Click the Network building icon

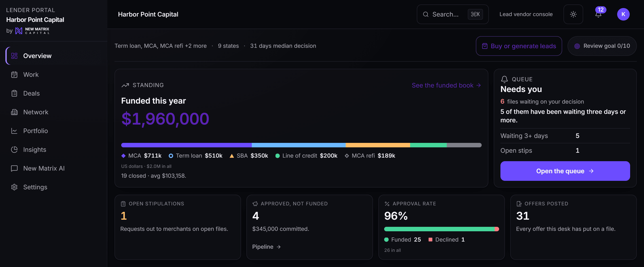pos(14,112)
